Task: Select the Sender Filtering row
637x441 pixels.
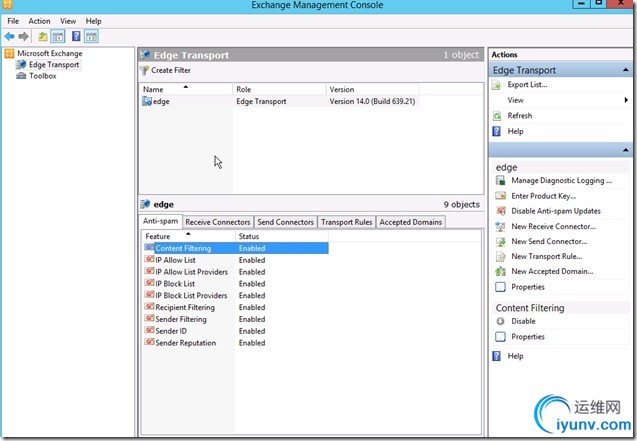Action: click(236, 319)
